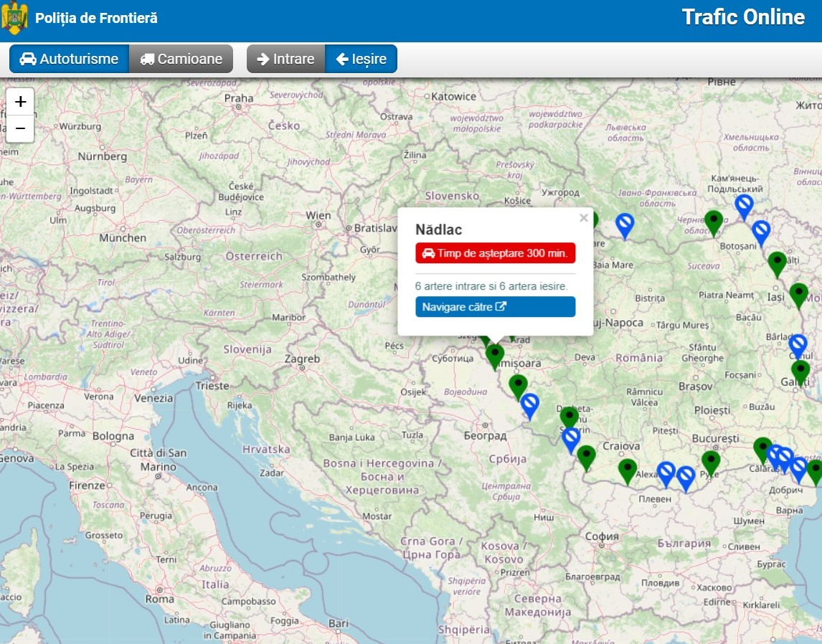This screenshot has width=822, height=644.
Task: Select the green marker above Ruse
Action: [x=711, y=461]
